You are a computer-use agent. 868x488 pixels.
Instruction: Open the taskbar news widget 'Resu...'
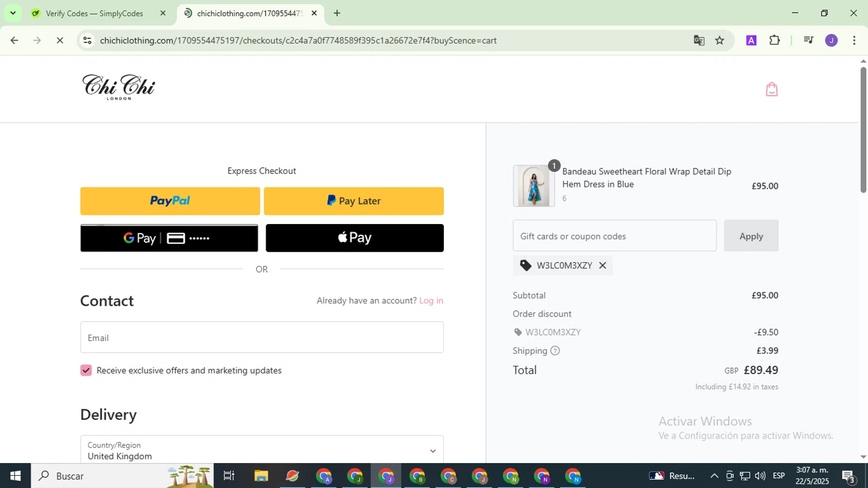[672, 476]
